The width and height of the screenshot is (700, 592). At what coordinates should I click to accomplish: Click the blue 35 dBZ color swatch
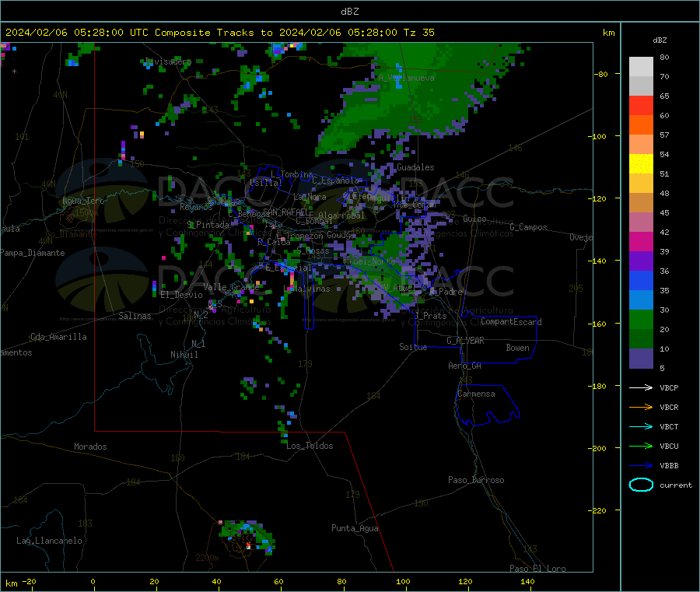[641, 280]
